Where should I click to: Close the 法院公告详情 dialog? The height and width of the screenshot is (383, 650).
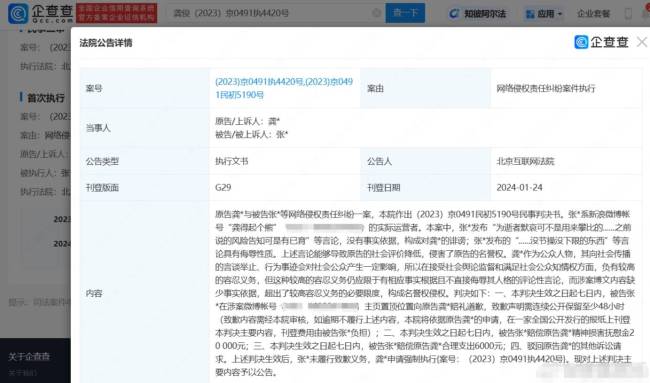(x=642, y=42)
